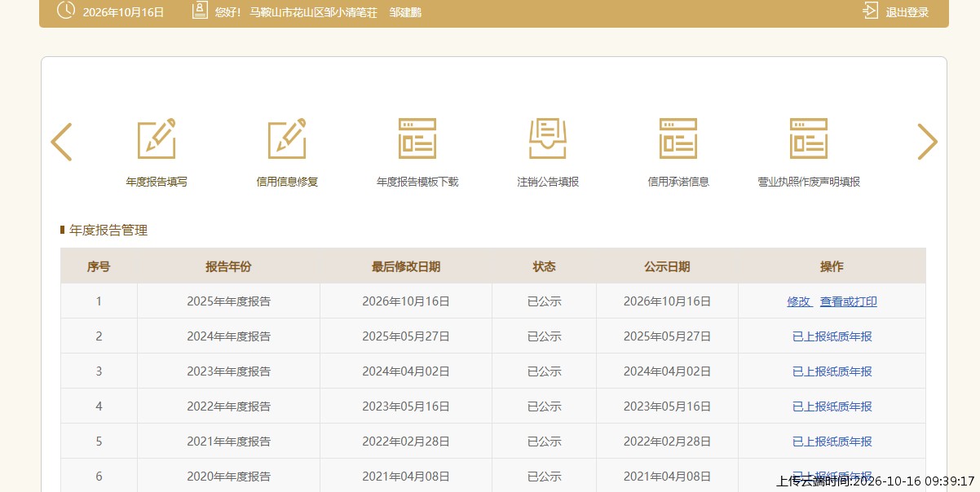This screenshot has height=492, width=980.
Task: Open the 年度报告填写 pencil icon
Action: [157, 138]
